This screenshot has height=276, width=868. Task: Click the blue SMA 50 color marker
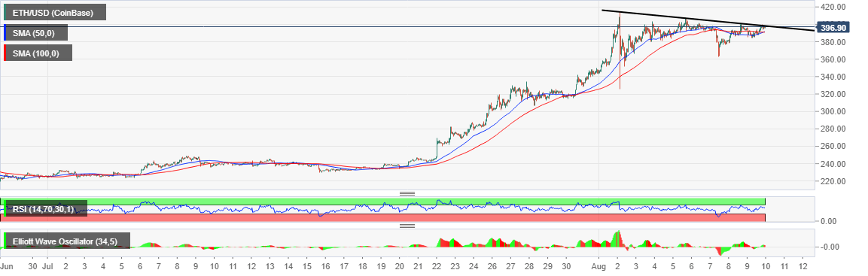pos(5,32)
